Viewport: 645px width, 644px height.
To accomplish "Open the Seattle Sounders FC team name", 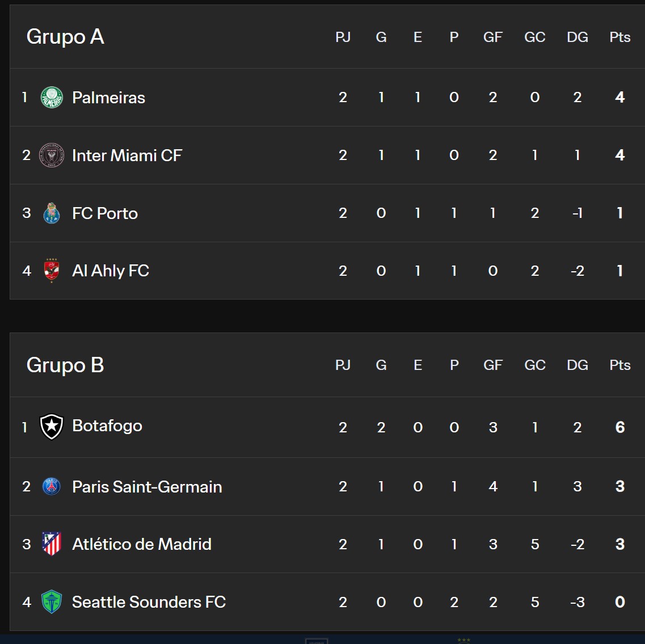I will (149, 601).
